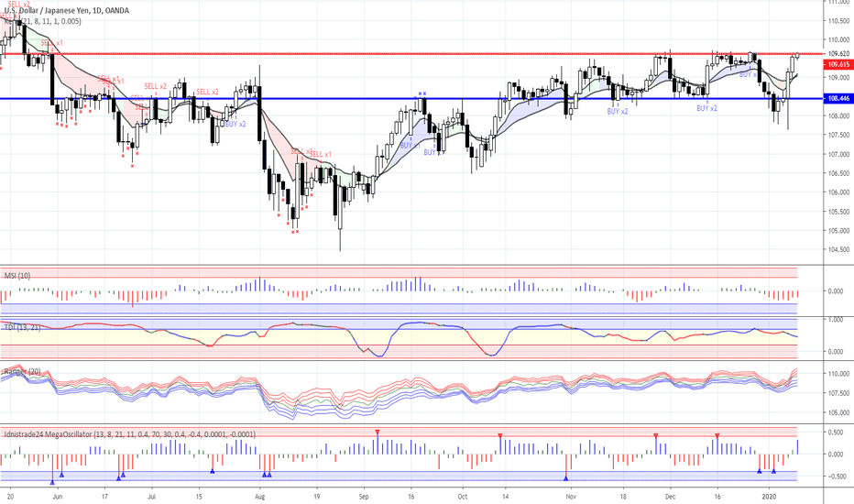The image size is (854, 504).
Task: Click the blue 108.446 price level label
Action: pyautogui.click(x=838, y=98)
